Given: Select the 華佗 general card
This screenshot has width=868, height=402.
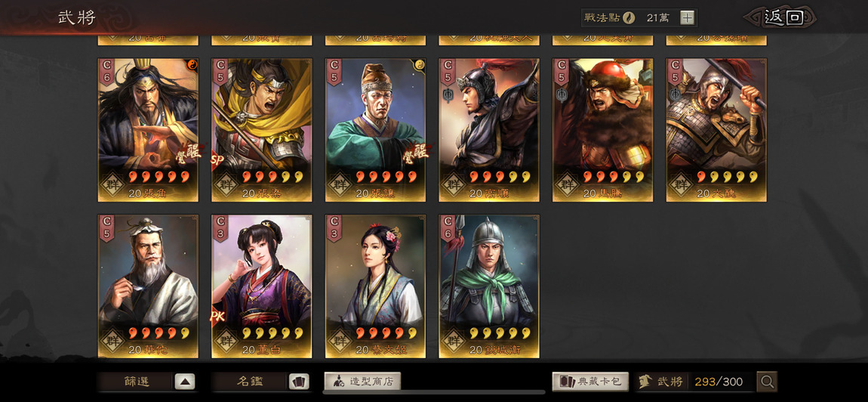Looking at the screenshot, I should [149, 286].
